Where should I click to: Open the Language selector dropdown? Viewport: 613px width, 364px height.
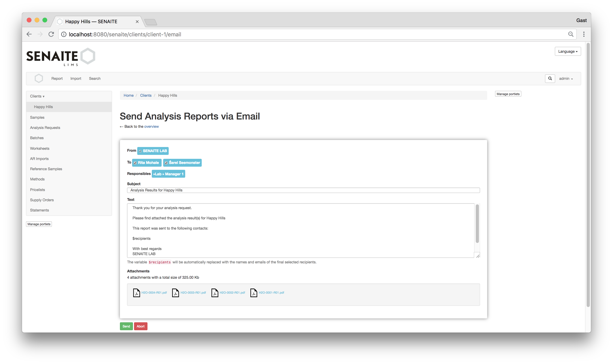[568, 51]
